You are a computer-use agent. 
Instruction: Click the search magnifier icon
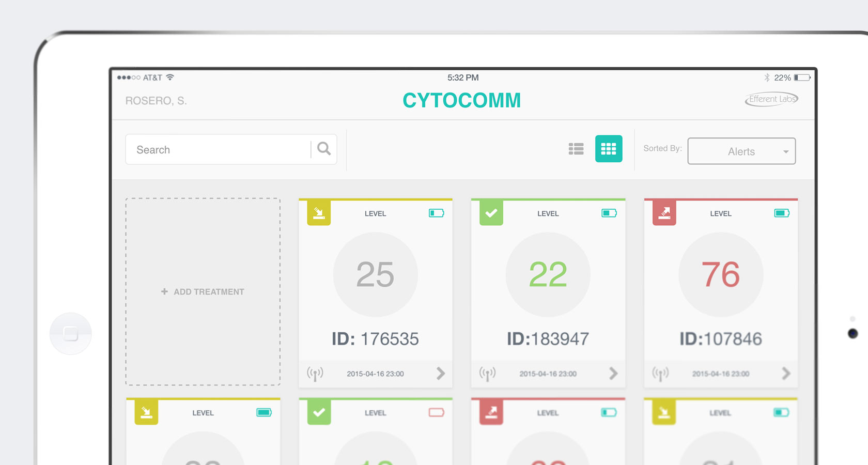coord(324,149)
